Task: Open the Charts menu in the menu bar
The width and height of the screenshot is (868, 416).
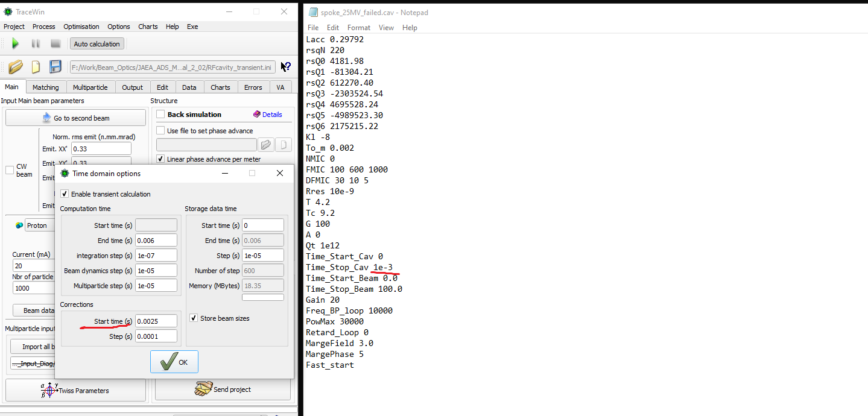Action: point(148,27)
